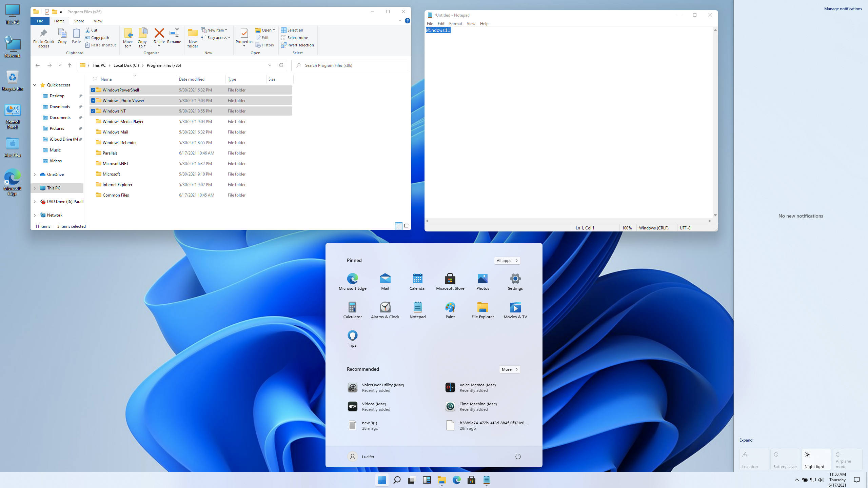Toggle checkbox for Windows NT folder
The image size is (868, 488).
pyautogui.click(x=94, y=111)
